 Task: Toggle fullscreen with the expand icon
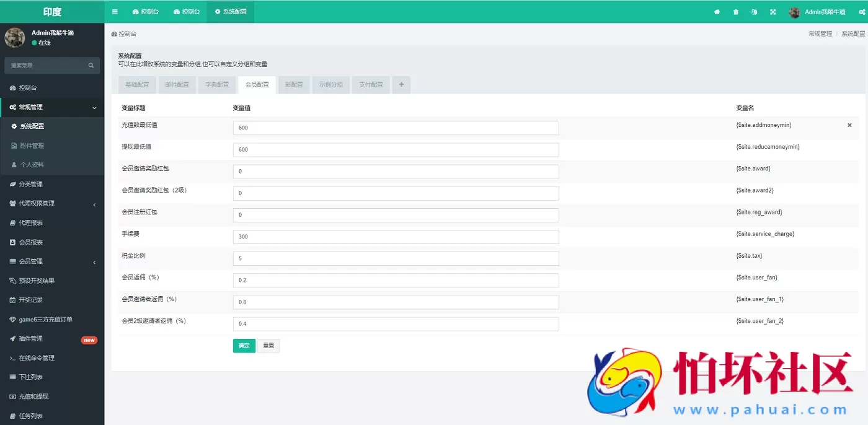(773, 12)
